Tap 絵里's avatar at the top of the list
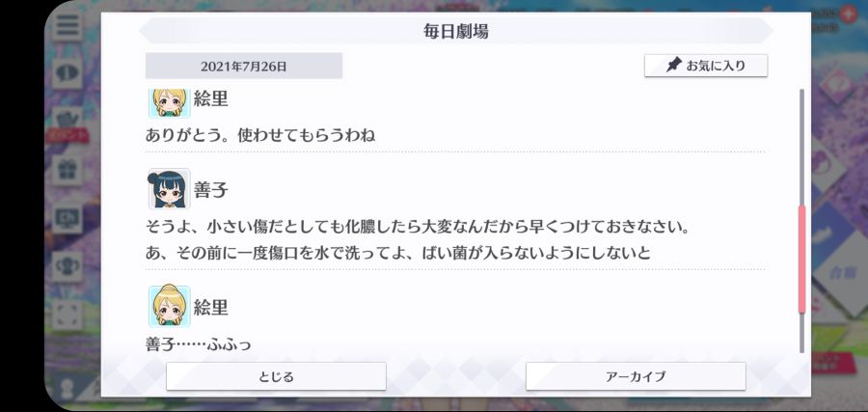The height and width of the screenshot is (412, 868). click(x=170, y=103)
